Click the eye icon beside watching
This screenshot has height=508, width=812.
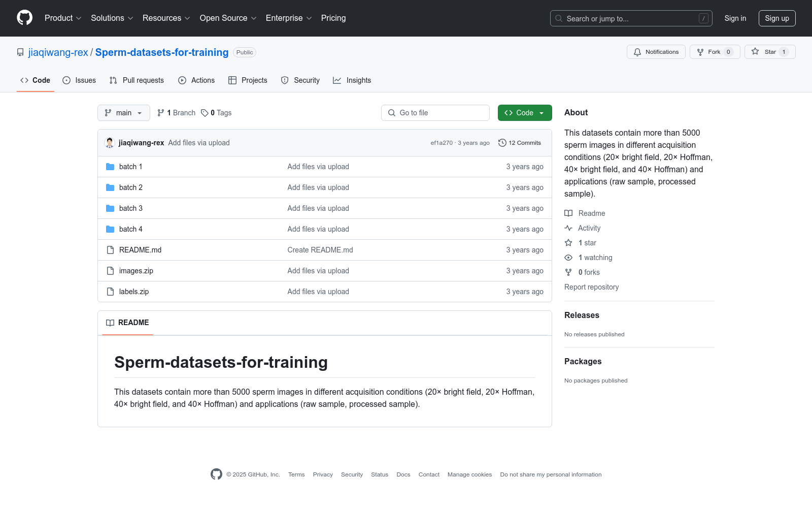click(568, 258)
